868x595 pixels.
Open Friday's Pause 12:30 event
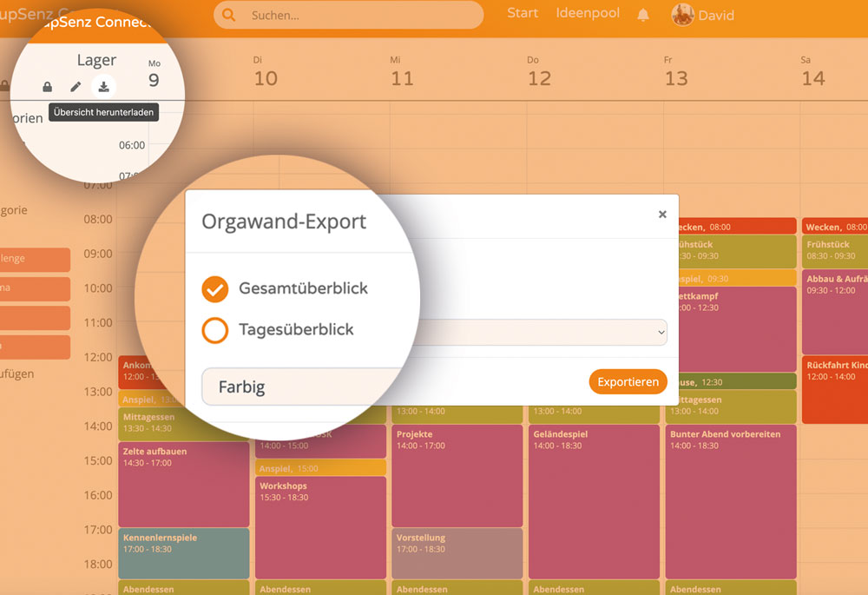pos(737,381)
